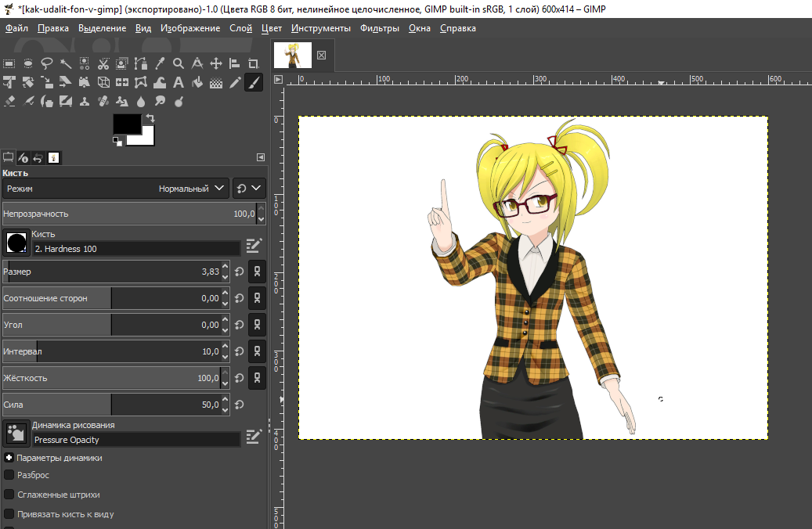Enable the Сглаженные штрихи checkbox

point(9,495)
